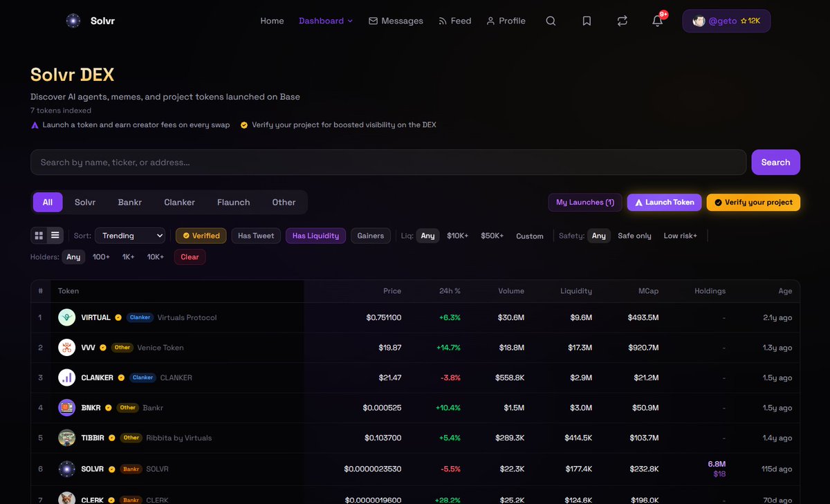Click verified badge next to BNKR
This screenshot has height=504, width=830.
(109, 408)
